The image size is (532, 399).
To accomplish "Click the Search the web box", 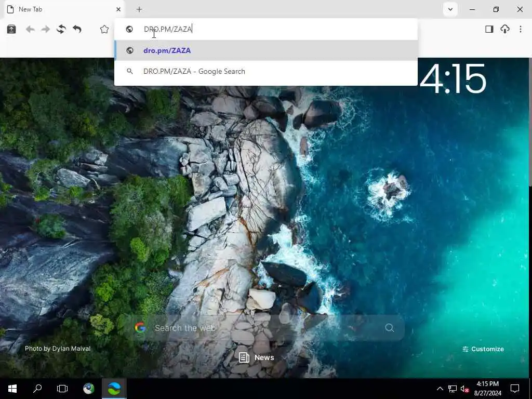I will 264,328.
